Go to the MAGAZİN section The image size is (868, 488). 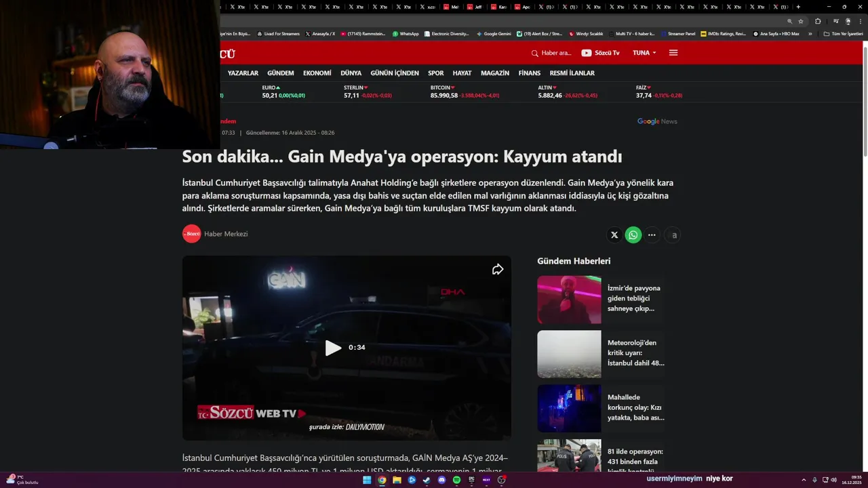coord(495,73)
